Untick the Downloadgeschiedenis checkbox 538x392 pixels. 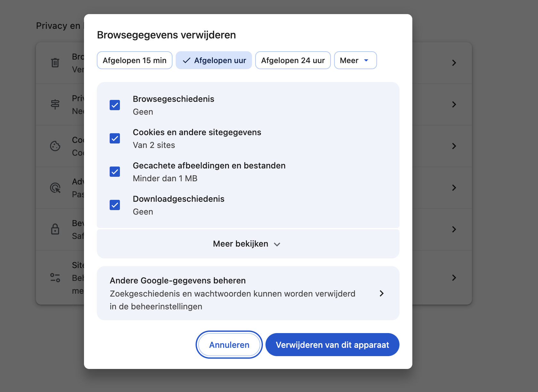[x=114, y=205]
